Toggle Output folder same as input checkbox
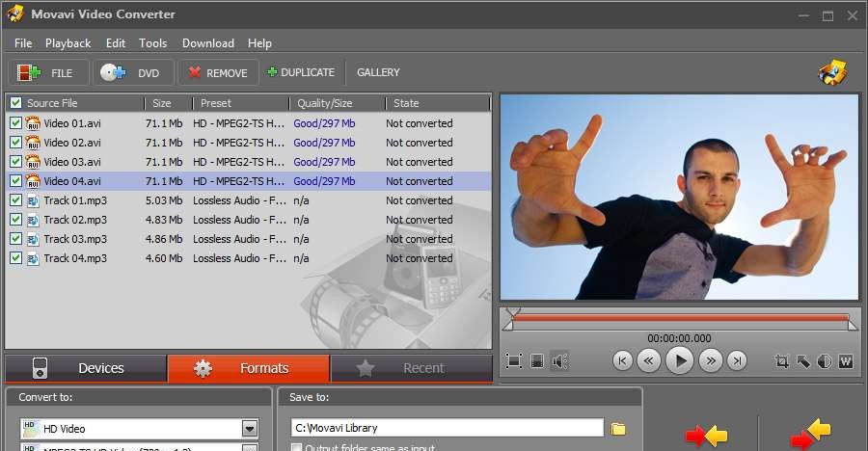The image size is (868, 451). point(297,447)
